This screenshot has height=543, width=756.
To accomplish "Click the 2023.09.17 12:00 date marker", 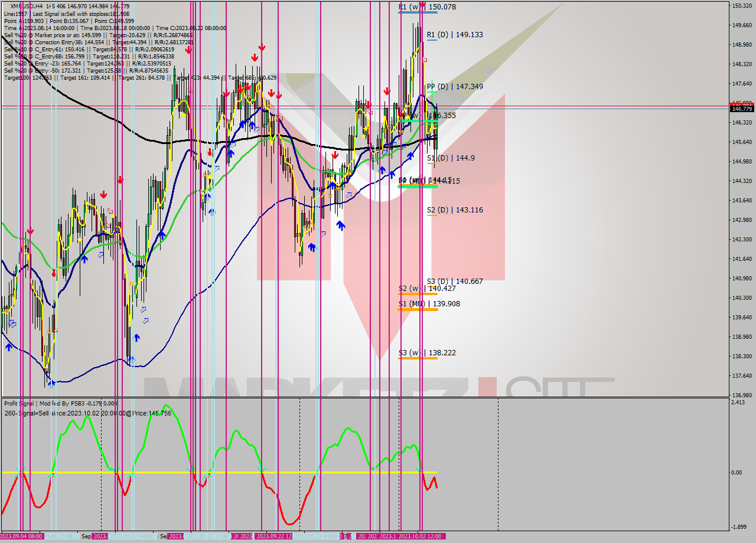I will 207,536.
